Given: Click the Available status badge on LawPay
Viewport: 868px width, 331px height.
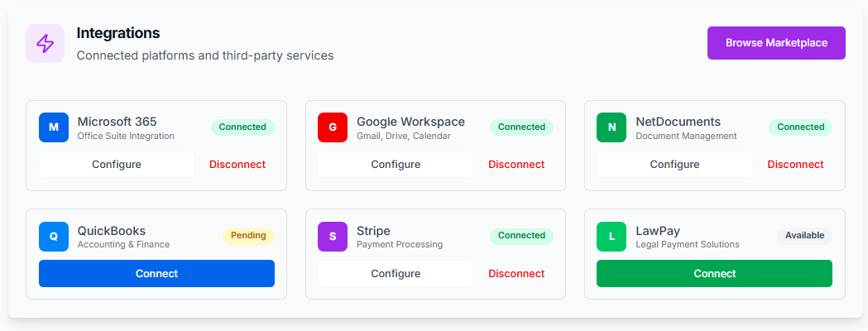Looking at the screenshot, I should point(804,236).
